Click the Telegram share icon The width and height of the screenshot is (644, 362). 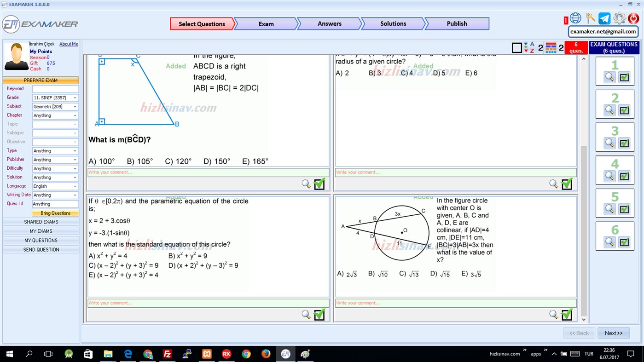[x=604, y=18]
